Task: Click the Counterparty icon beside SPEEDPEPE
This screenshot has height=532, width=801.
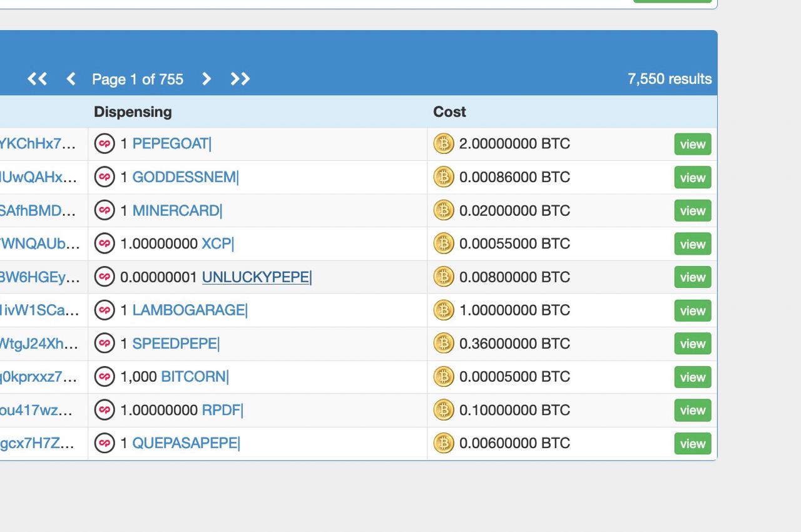Action: [105, 343]
